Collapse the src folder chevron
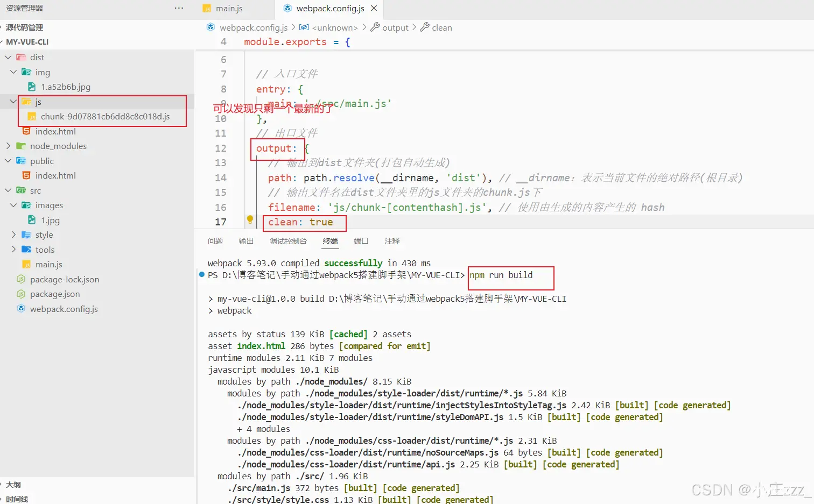The width and height of the screenshot is (814, 504). (x=8, y=190)
